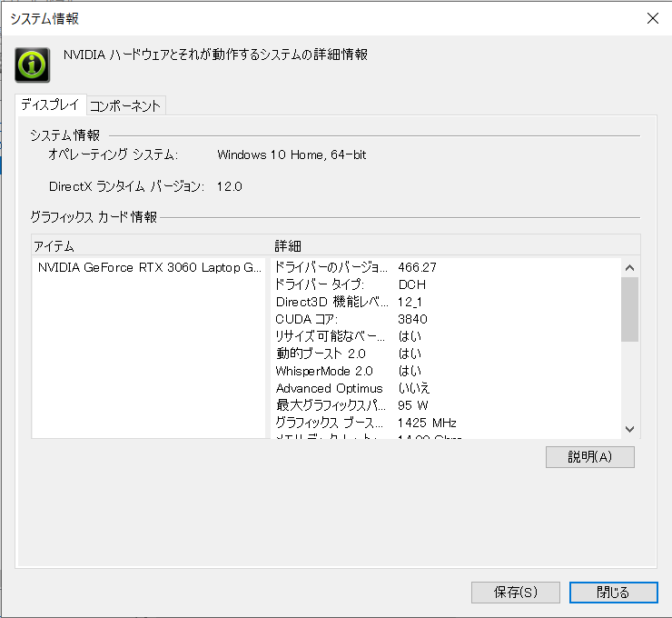This screenshot has height=618, width=672.
Task: Click the グラフィックス ブース... row label
Action: pyautogui.click(x=329, y=423)
